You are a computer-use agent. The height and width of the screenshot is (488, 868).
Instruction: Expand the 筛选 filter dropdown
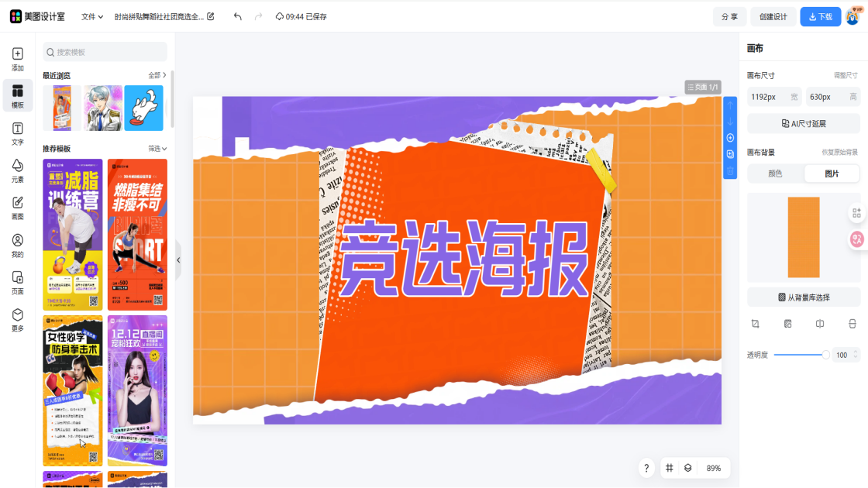point(157,149)
